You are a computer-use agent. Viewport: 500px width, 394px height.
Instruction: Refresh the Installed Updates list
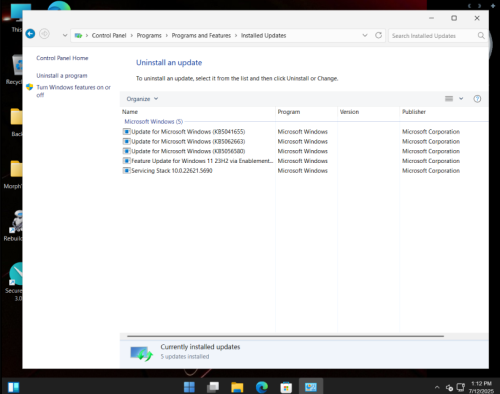click(378, 35)
